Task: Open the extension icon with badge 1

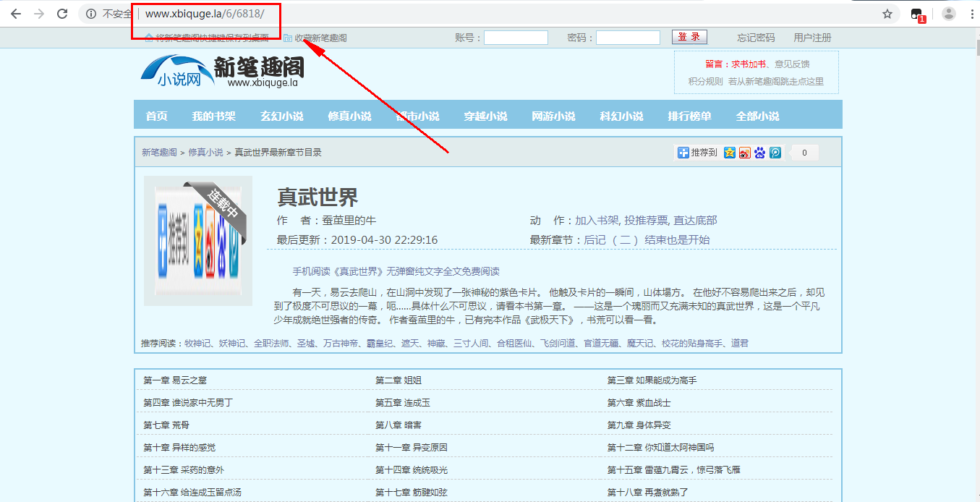Action: pos(918,14)
